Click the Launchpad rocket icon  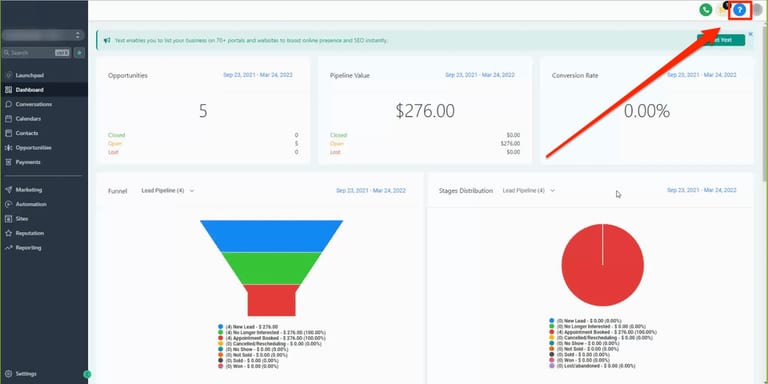[8, 75]
